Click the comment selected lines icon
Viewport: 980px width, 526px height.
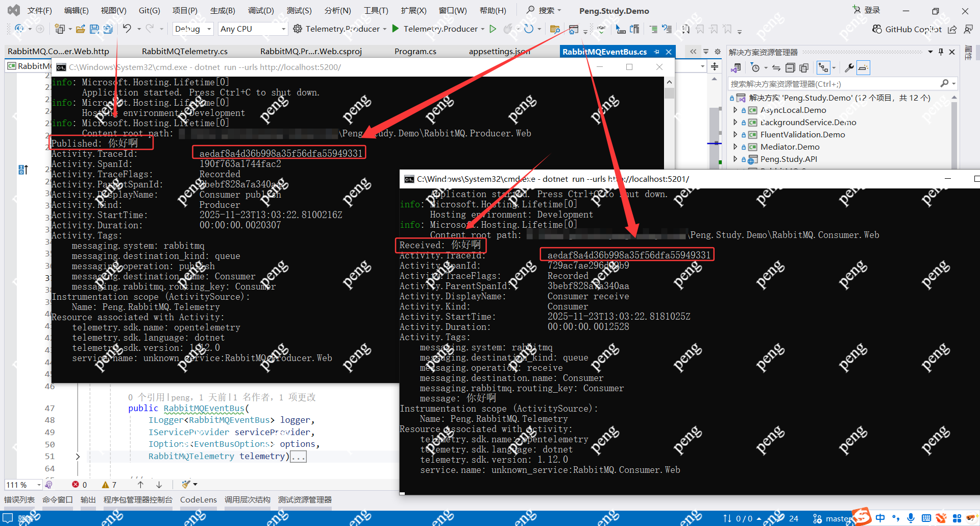[x=654, y=29]
